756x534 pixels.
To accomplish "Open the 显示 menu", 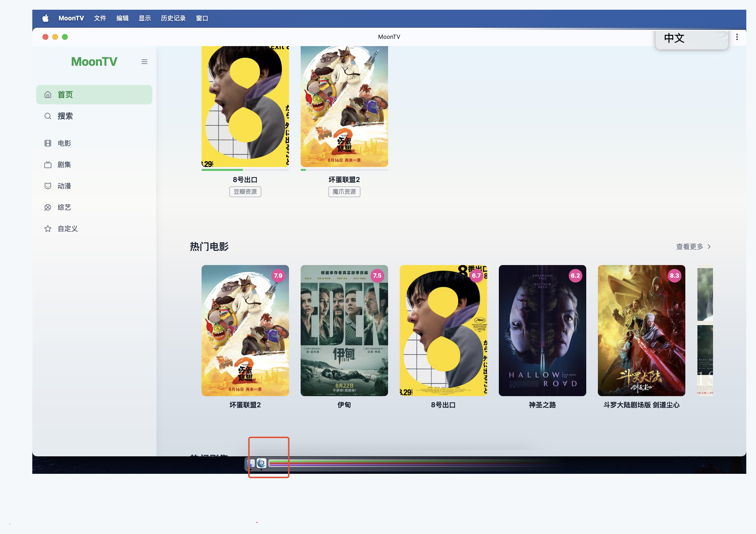I will pyautogui.click(x=145, y=18).
